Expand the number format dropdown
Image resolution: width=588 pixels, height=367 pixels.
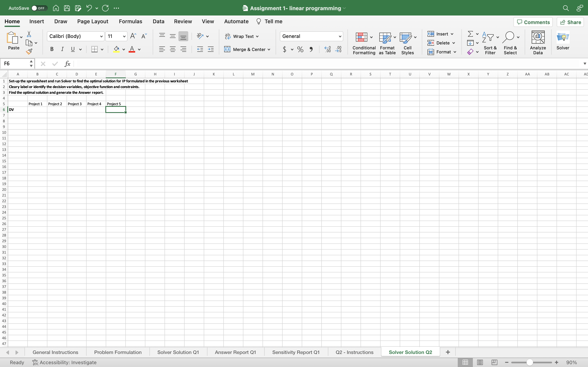340,36
